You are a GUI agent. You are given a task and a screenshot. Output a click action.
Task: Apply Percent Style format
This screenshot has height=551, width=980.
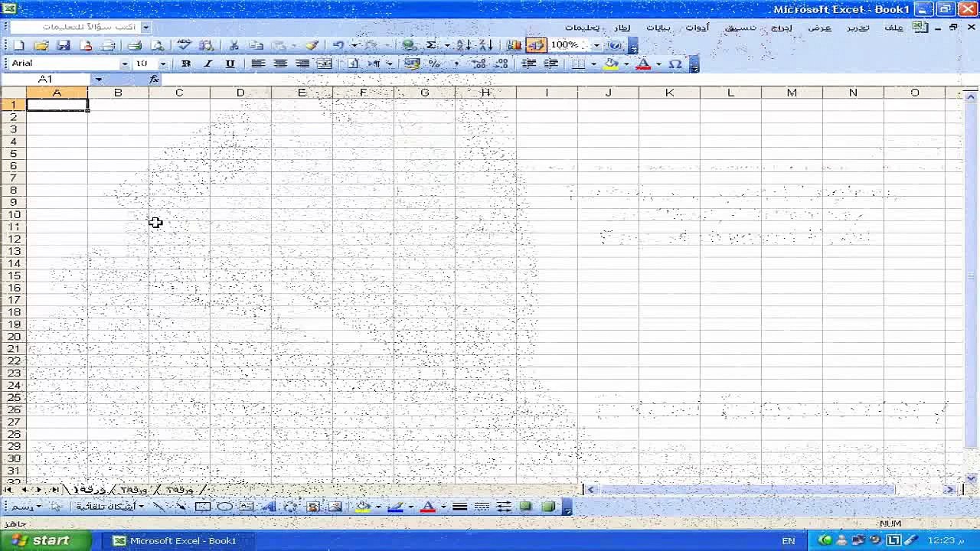434,64
